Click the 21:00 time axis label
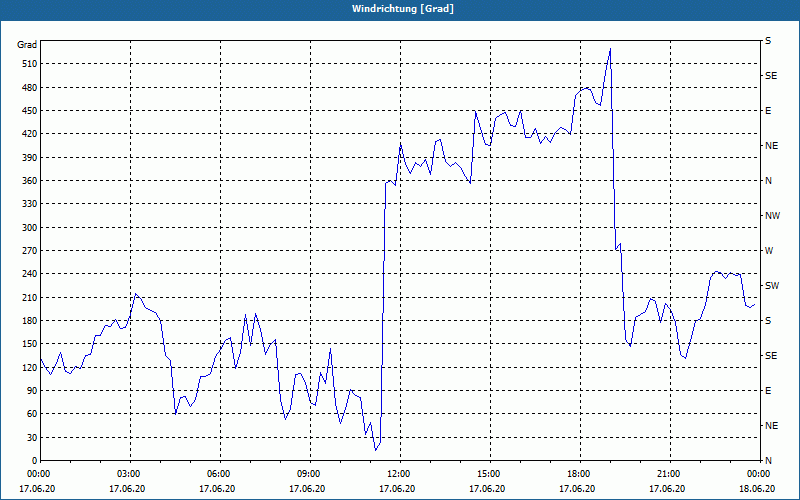 click(x=667, y=474)
